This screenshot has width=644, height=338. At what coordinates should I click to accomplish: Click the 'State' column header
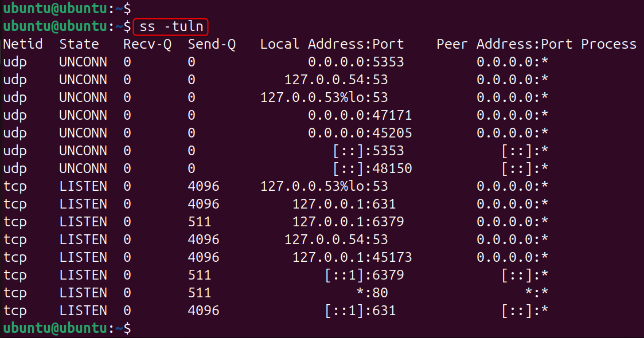(x=79, y=44)
